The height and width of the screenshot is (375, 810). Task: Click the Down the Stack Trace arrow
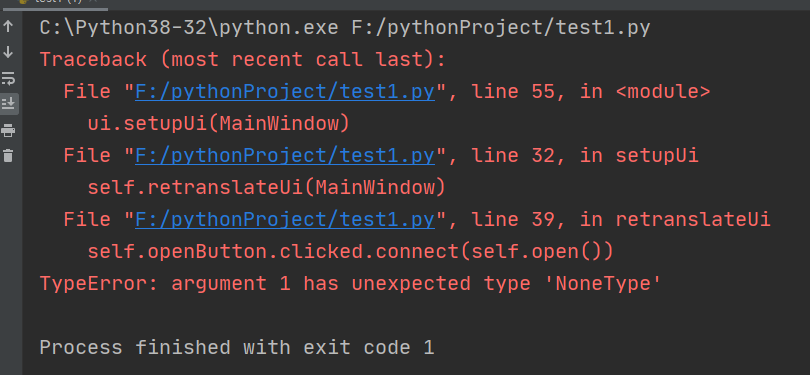tap(8, 52)
